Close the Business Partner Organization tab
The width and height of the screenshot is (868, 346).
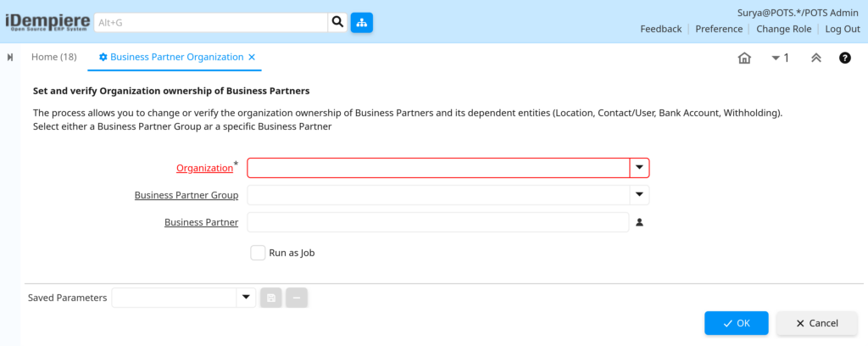(251, 57)
